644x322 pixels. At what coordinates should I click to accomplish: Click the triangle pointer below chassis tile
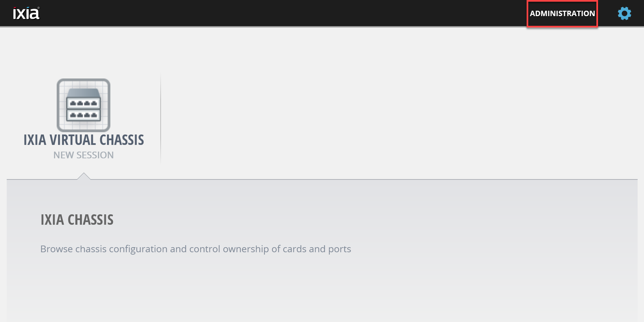pos(84,176)
